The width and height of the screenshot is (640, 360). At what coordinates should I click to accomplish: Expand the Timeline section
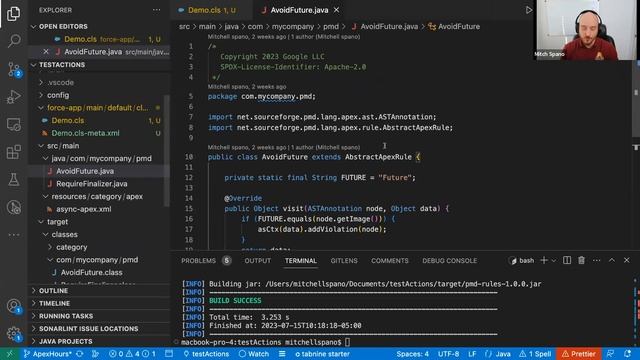[x=54, y=303]
